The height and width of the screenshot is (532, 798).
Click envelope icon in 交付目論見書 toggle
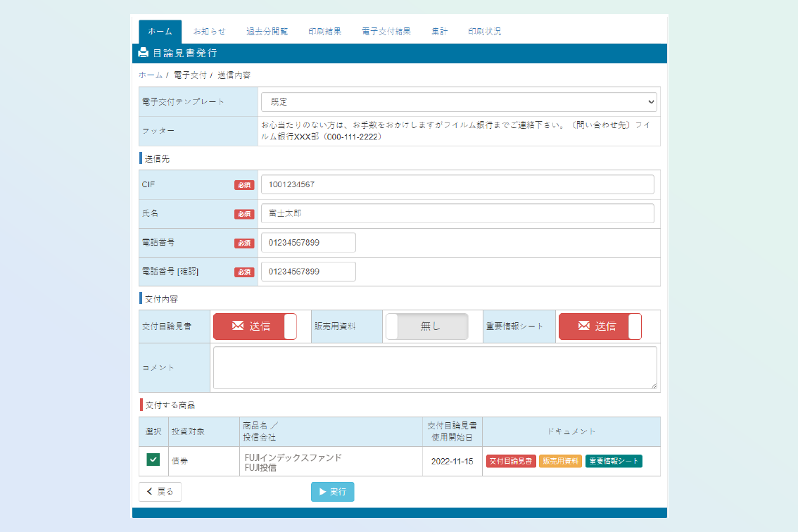tap(238, 326)
